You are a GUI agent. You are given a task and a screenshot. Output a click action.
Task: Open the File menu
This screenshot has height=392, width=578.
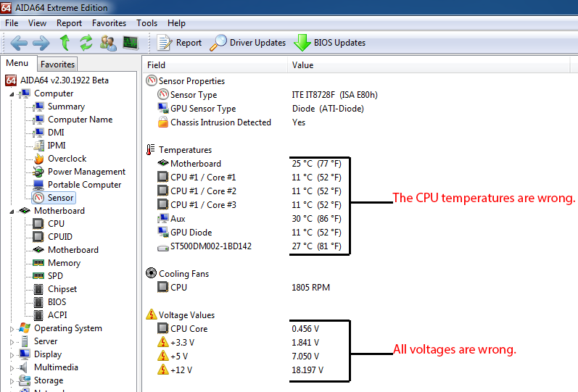pos(12,23)
